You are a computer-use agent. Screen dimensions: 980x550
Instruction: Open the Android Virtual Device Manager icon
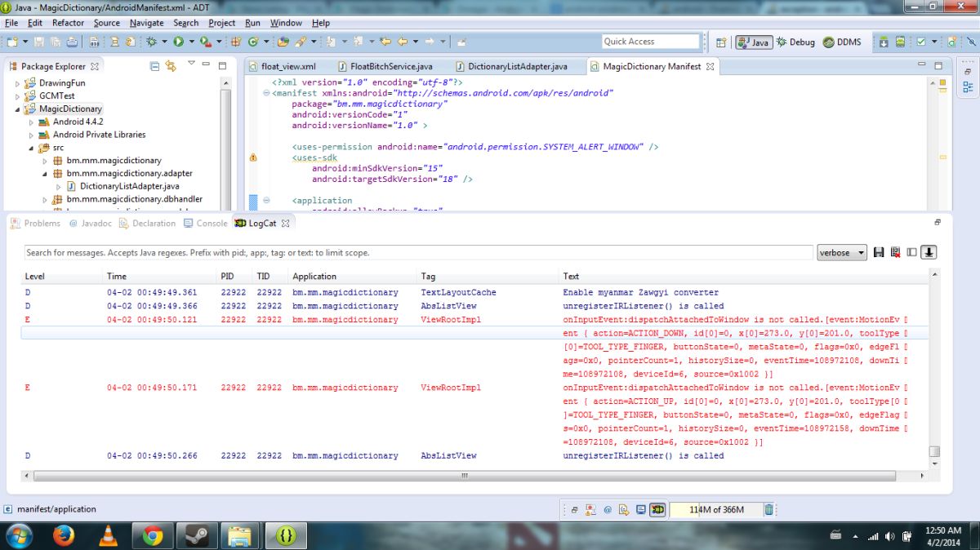[900, 42]
